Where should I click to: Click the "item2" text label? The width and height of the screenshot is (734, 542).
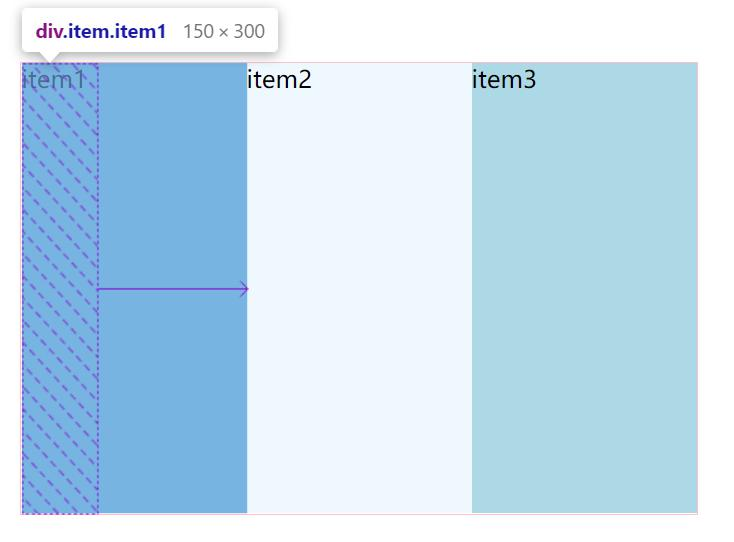279,79
